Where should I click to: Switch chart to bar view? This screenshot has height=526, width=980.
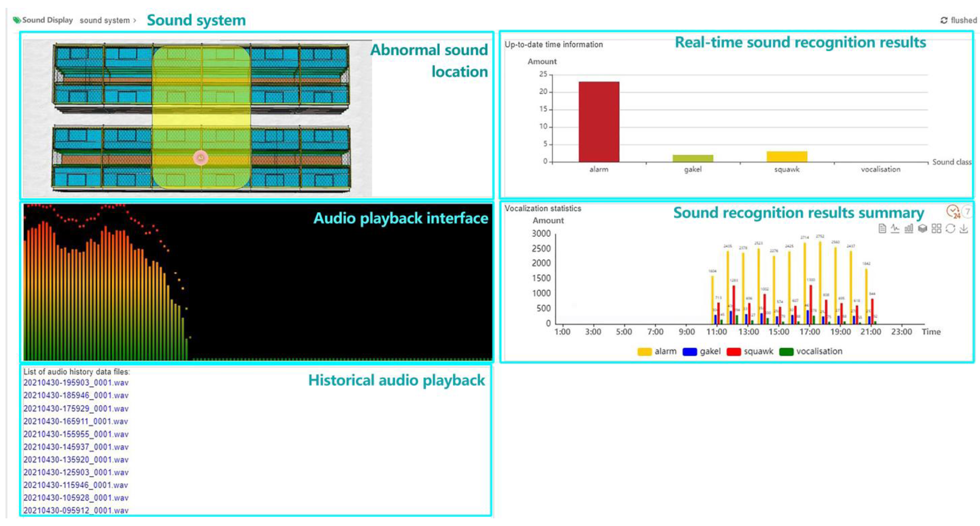click(909, 228)
